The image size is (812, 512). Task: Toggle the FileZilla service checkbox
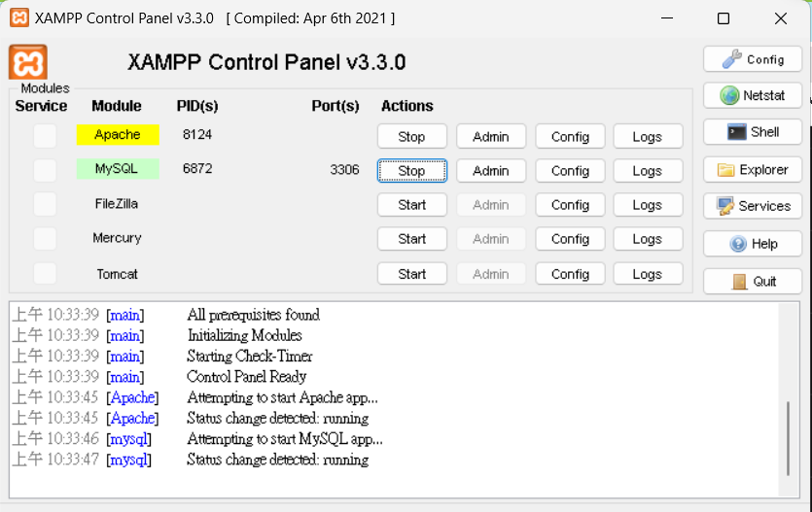[x=45, y=204]
